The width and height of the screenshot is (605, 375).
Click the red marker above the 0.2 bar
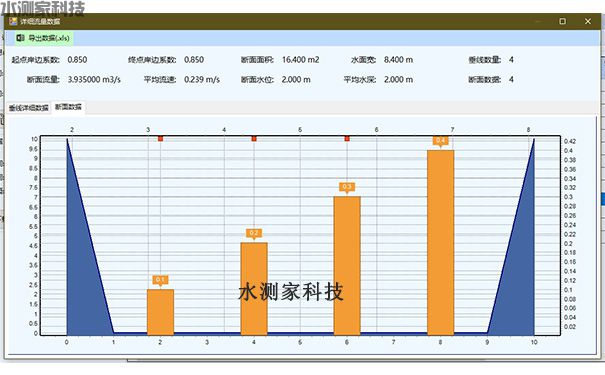254,139
